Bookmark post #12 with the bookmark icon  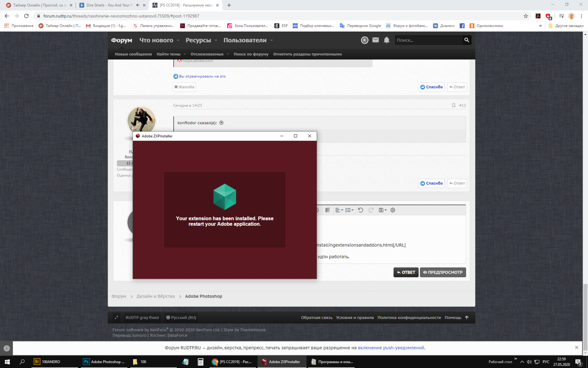click(454, 106)
